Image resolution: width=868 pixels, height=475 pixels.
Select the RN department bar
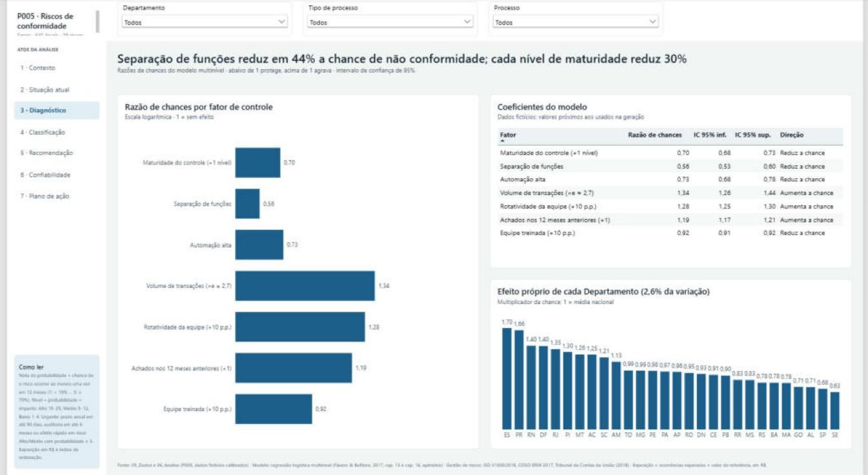pos(531,388)
